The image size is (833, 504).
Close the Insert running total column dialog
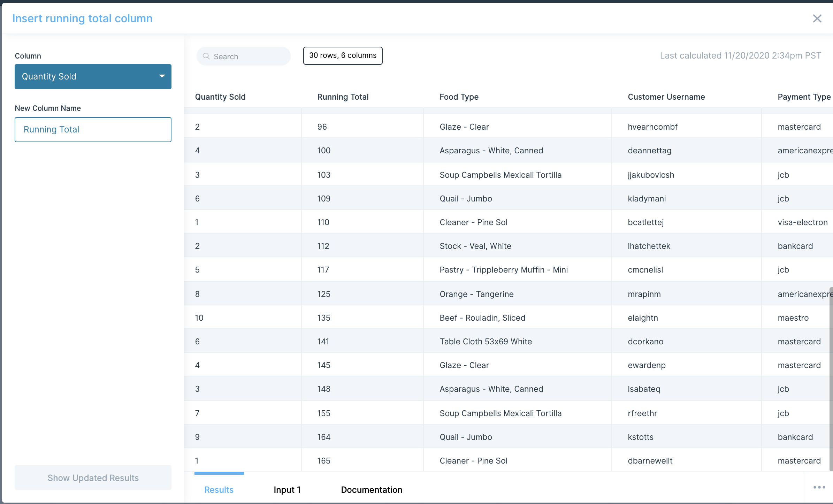tap(817, 18)
